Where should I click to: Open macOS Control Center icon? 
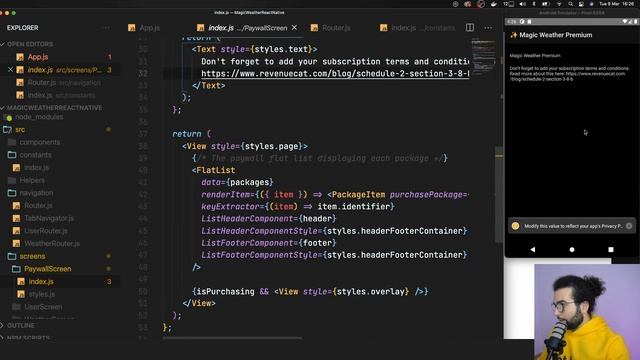[581, 4]
